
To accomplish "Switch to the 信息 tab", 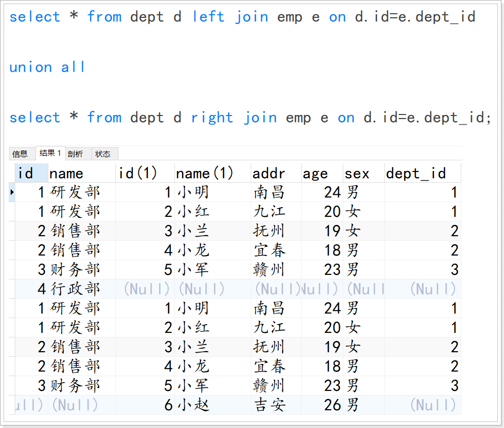I will [20, 154].
